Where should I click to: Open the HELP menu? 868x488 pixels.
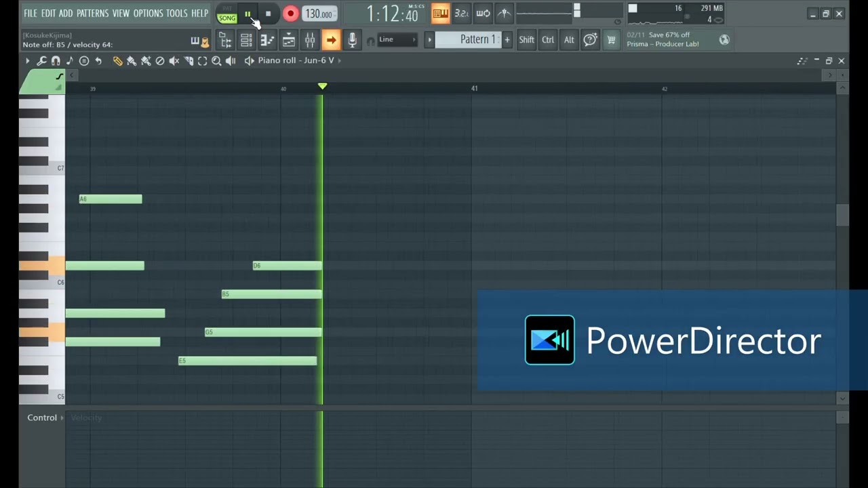pyautogui.click(x=199, y=14)
